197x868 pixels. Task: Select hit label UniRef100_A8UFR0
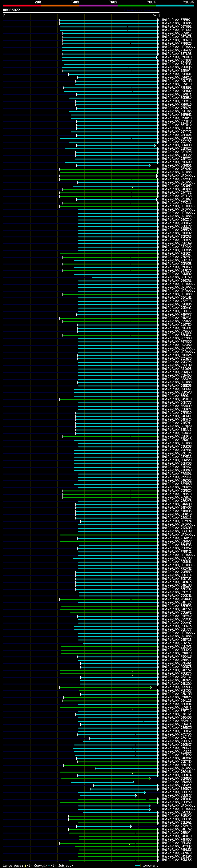pyautogui.click(x=177, y=792)
